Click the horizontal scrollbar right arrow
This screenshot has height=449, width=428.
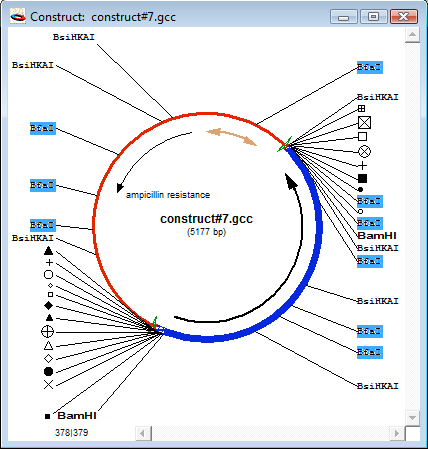pyautogui.click(x=397, y=434)
